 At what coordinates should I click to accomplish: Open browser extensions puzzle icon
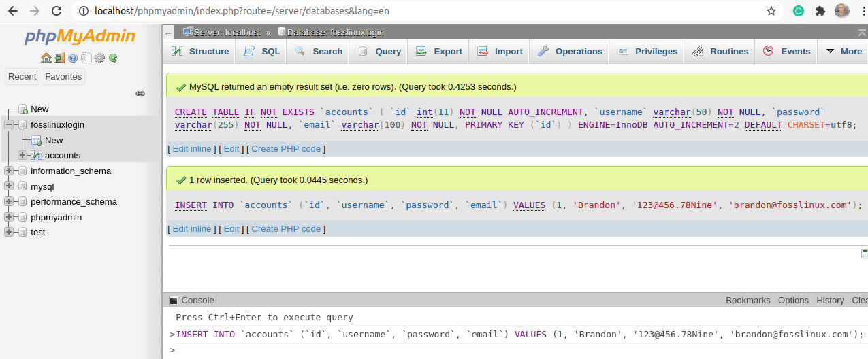click(820, 11)
